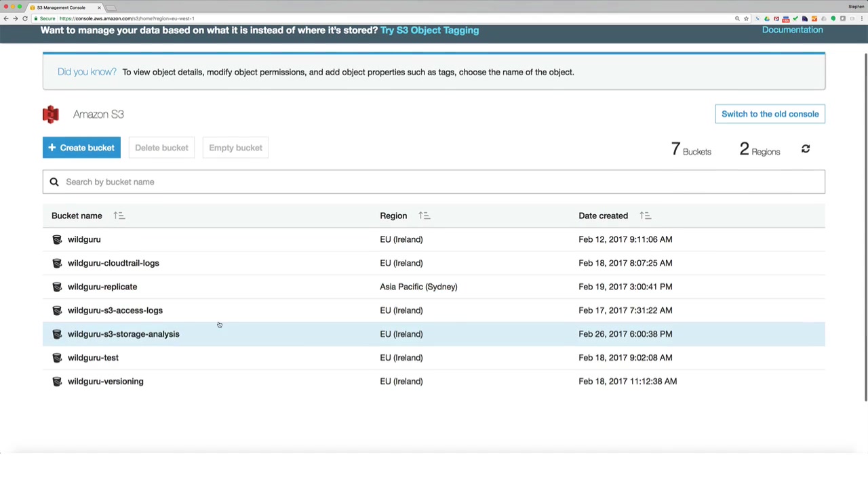Screen dimensions: 868x488
Task: Click the Secure padlock in the address bar
Action: pyautogui.click(x=36, y=18)
